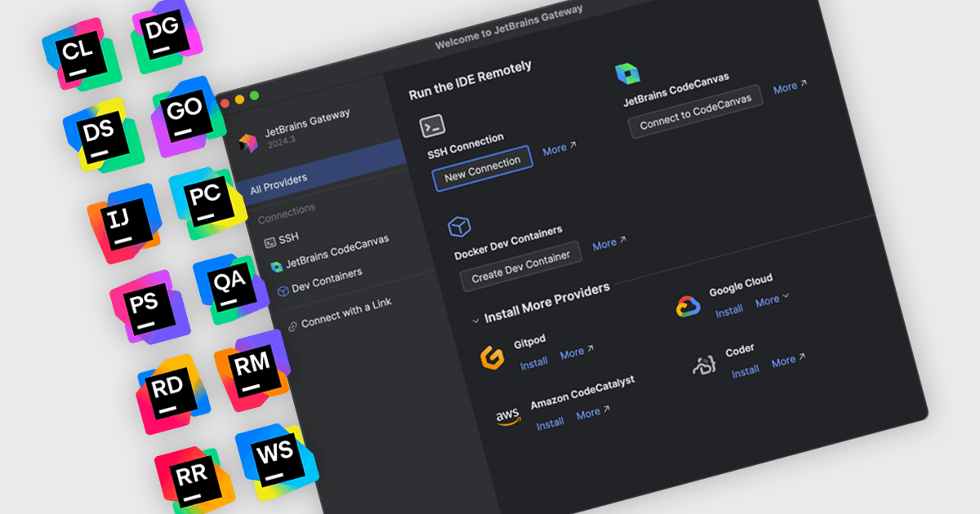The height and width of the screenshot is (514, 980).
Task: Click the green maximize window button
Action: tap(254, 95)
